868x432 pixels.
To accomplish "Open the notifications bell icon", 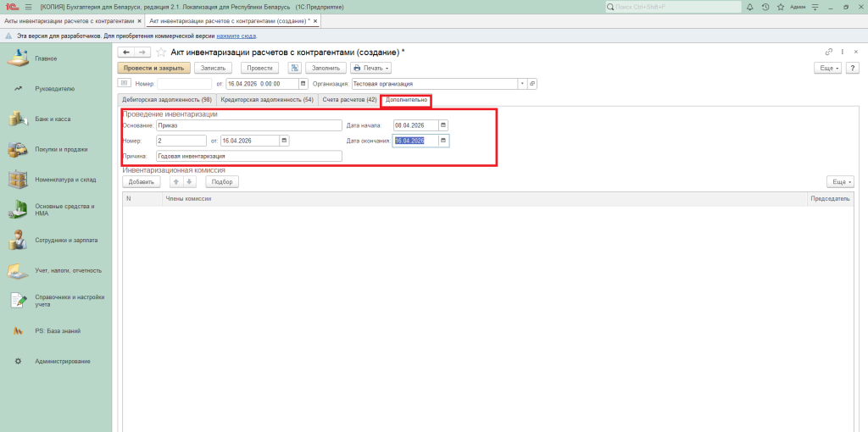I will point(752,7).
